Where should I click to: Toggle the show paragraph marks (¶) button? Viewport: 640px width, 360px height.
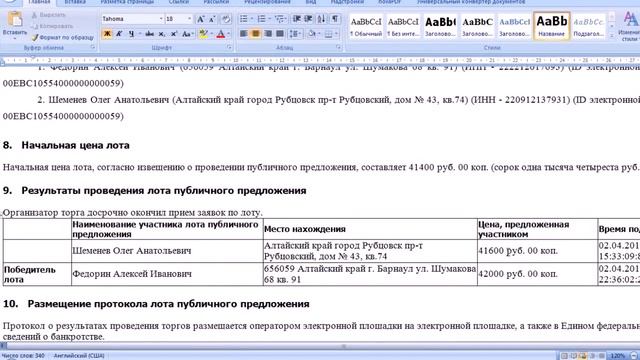pos(335,19)
